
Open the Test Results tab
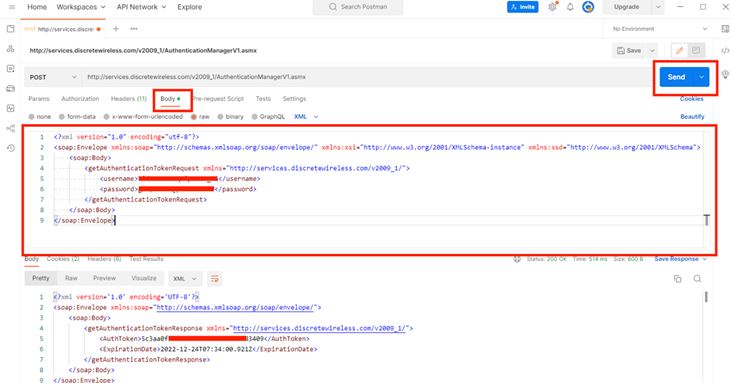146,259
